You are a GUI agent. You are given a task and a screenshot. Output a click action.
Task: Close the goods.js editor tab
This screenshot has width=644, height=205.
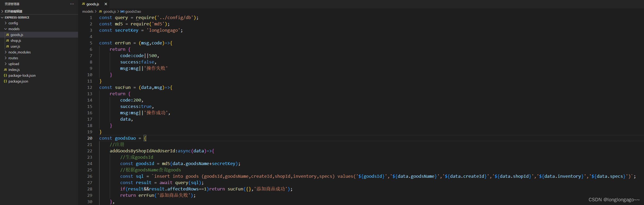click(106, 4)
